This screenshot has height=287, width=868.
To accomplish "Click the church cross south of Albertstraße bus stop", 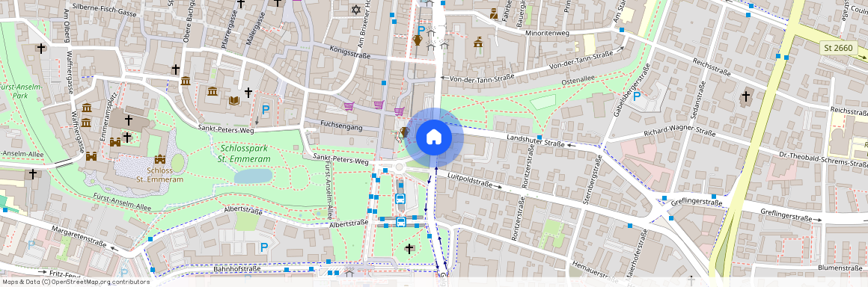I will (x=409, y=248).
